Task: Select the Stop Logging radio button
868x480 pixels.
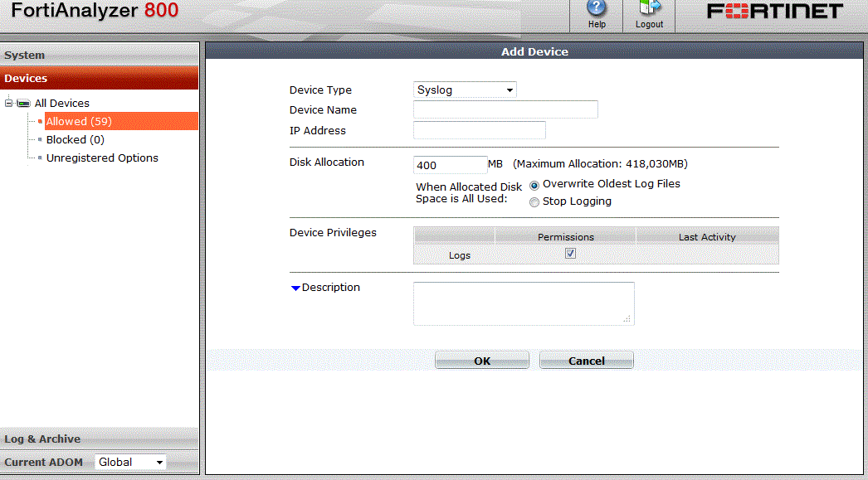Action: pos(534,202)
